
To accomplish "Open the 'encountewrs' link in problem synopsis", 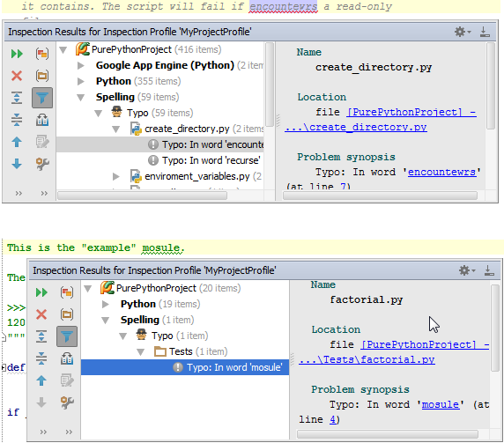I will [x=442, y=173].
